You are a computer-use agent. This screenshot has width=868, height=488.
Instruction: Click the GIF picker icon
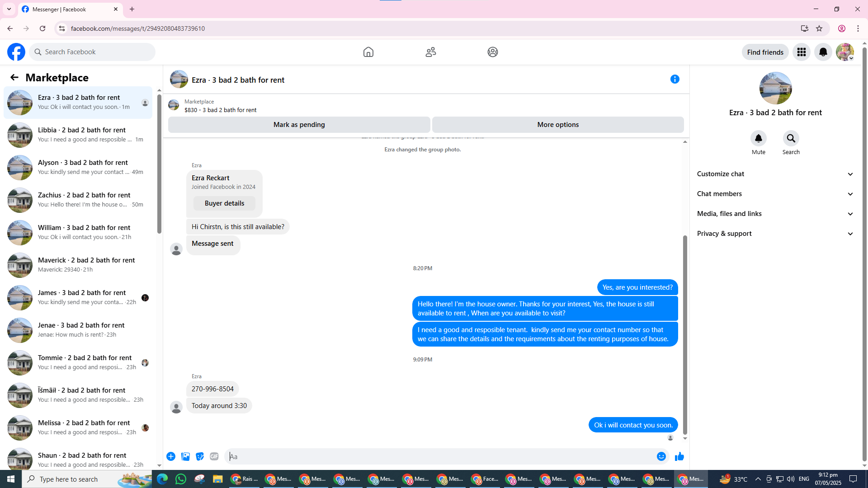[214, 456]
